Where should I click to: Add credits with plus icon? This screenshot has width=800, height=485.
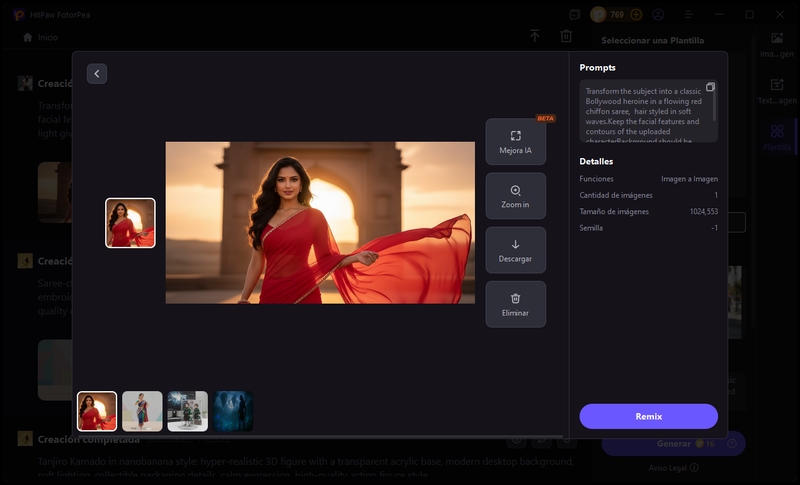pyautogui.click(x=636, y=14)
